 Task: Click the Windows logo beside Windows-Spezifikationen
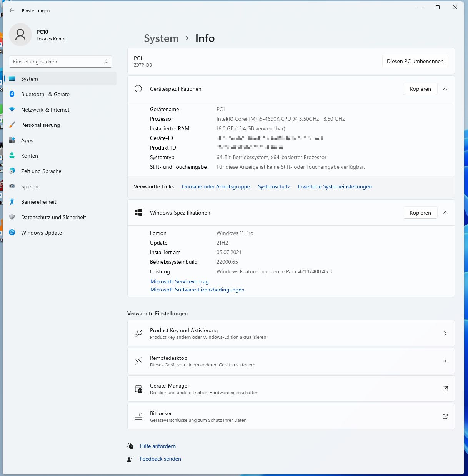[x=138, y=213]
